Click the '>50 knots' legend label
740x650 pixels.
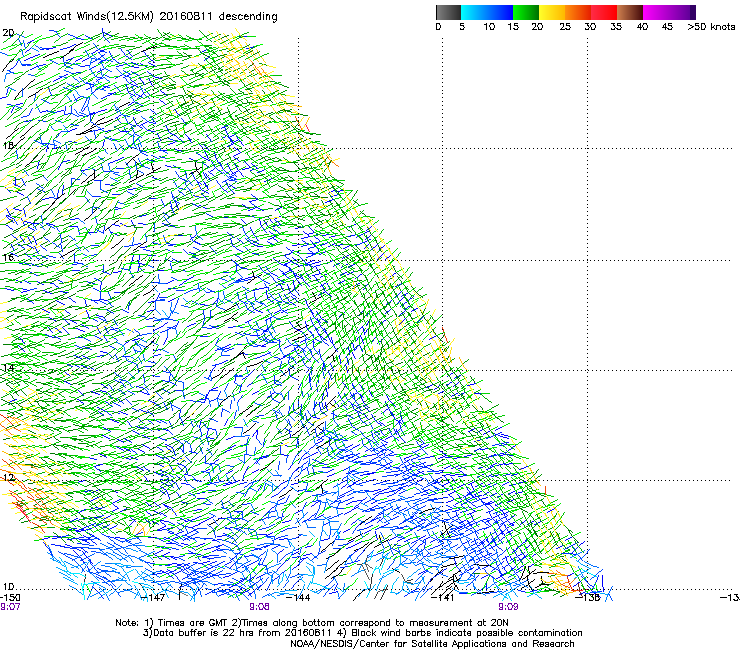[711, 26]
